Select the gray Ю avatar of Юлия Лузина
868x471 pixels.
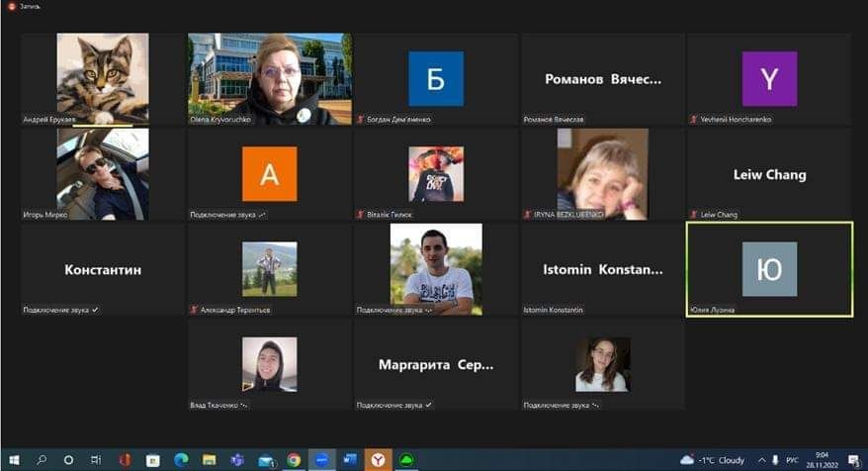(x=769, y=269)
